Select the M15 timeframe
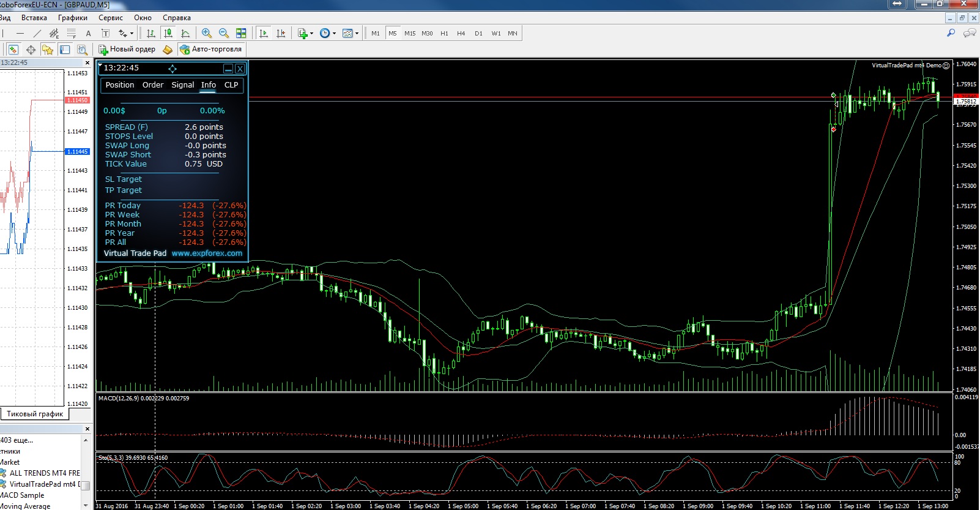The image size is (980, 510). pyautogui.click(x=410, y=33)
